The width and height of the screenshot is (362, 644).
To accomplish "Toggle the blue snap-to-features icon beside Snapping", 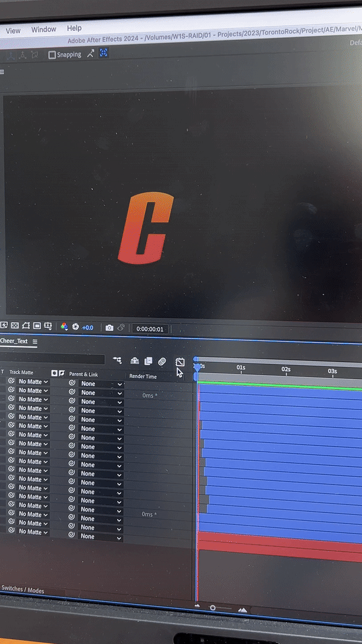I will pos(103,53).
